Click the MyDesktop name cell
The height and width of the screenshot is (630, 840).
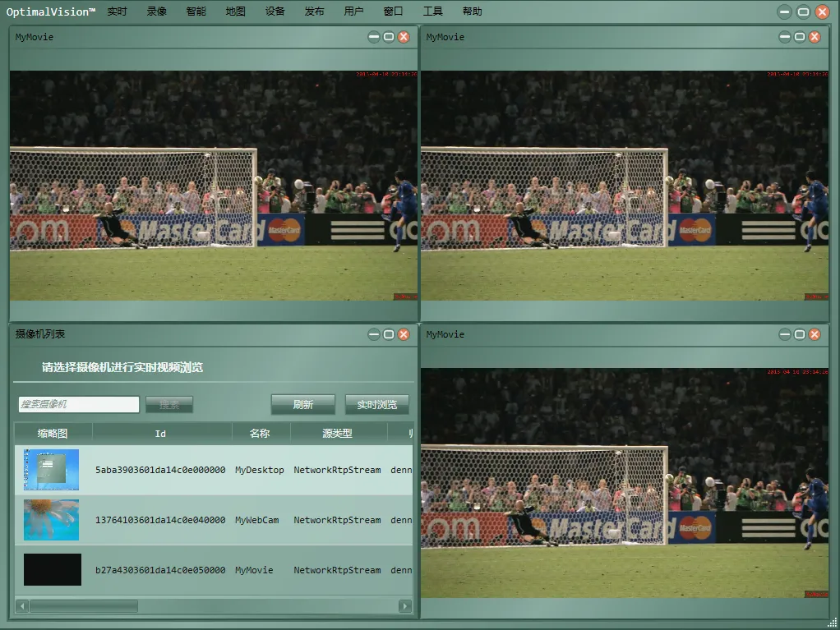coord(259,470)
